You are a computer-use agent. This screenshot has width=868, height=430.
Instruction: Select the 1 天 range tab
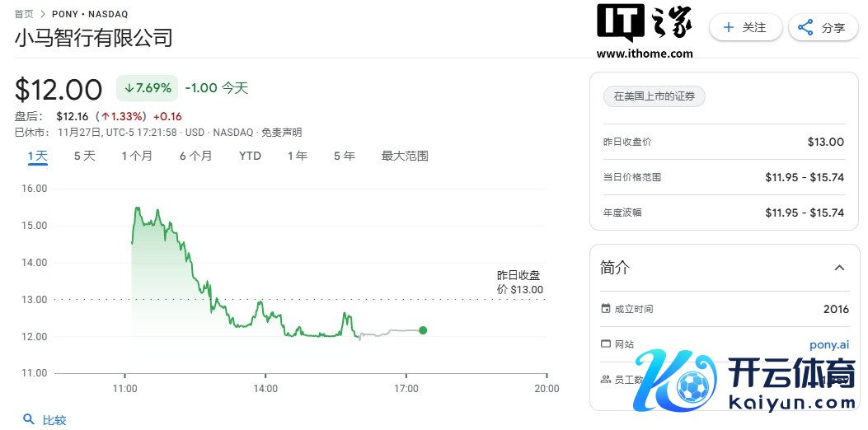pyautogui.click(x=38, y=156)
